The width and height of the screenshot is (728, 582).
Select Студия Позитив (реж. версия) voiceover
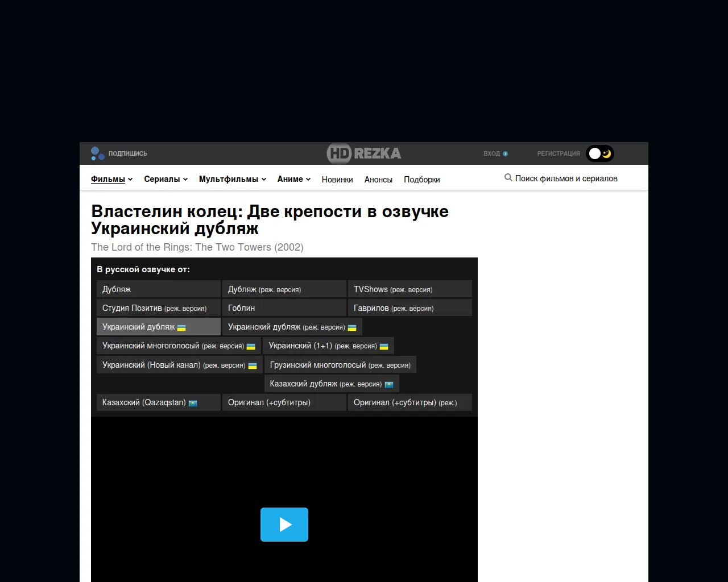[x=159, y=308]
